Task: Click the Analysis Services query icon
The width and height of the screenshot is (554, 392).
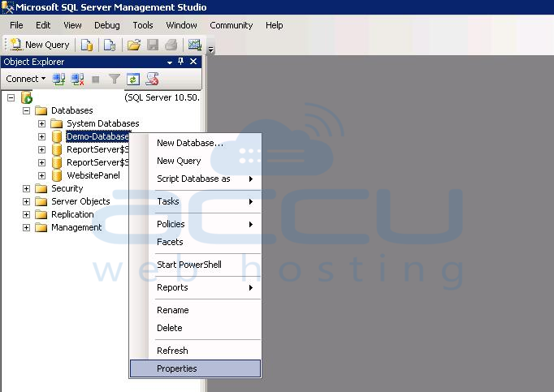Action: coord(110,45)
